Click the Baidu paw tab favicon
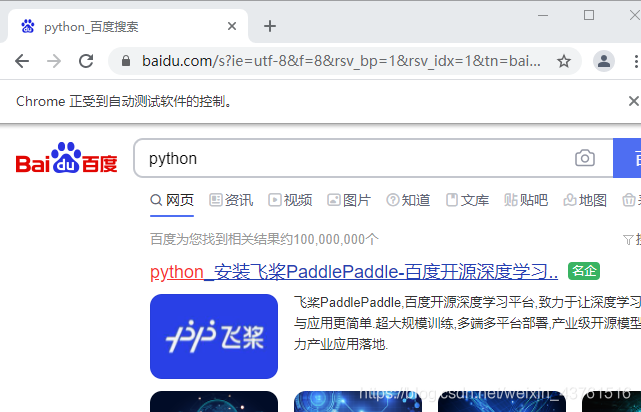The width and height of the screenshot is (641, 412). [x=28, y=27]
